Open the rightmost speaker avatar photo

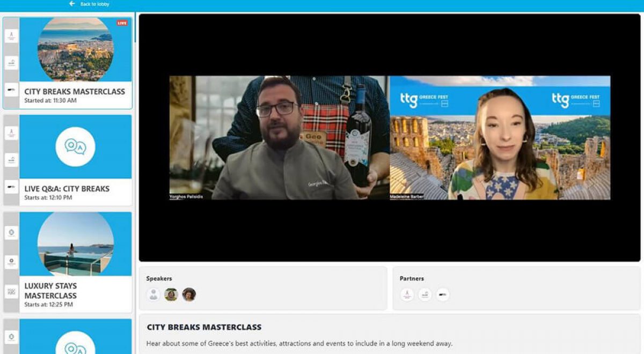(189, 294)
